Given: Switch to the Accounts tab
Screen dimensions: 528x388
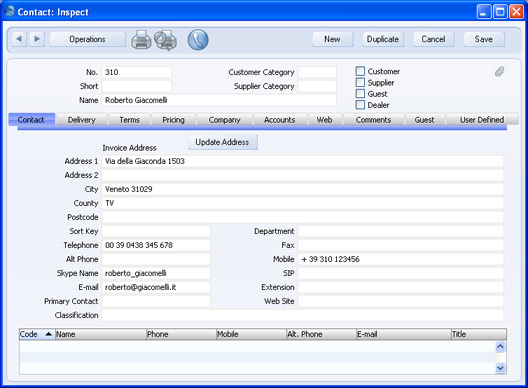Looking at the screenshot, I should pyautogui.click(x=280, y=120).
